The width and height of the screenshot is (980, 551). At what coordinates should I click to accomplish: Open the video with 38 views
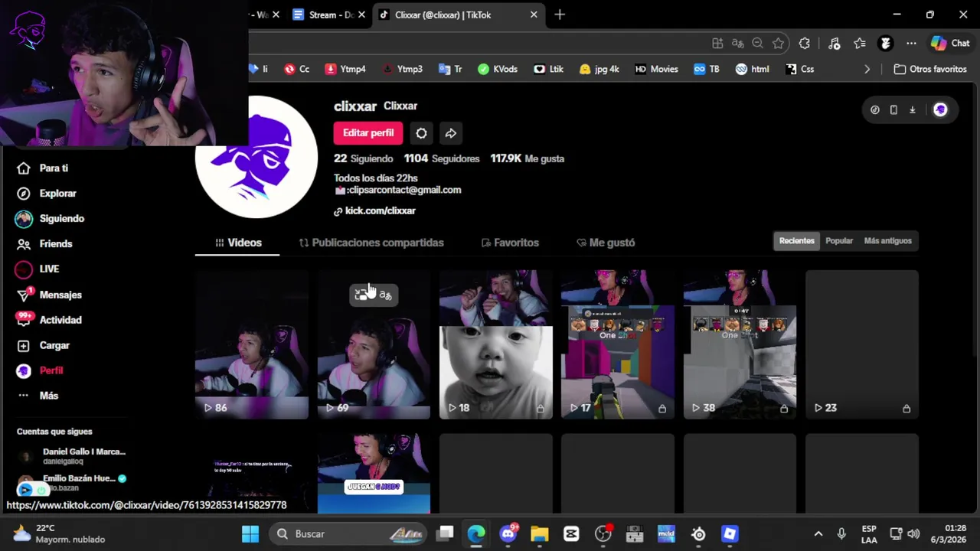740,344
